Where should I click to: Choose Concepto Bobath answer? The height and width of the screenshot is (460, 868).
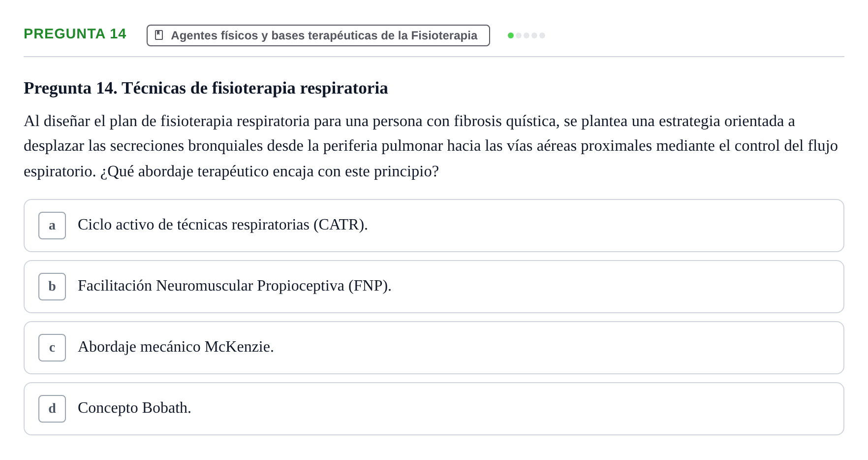pos(134,408)
